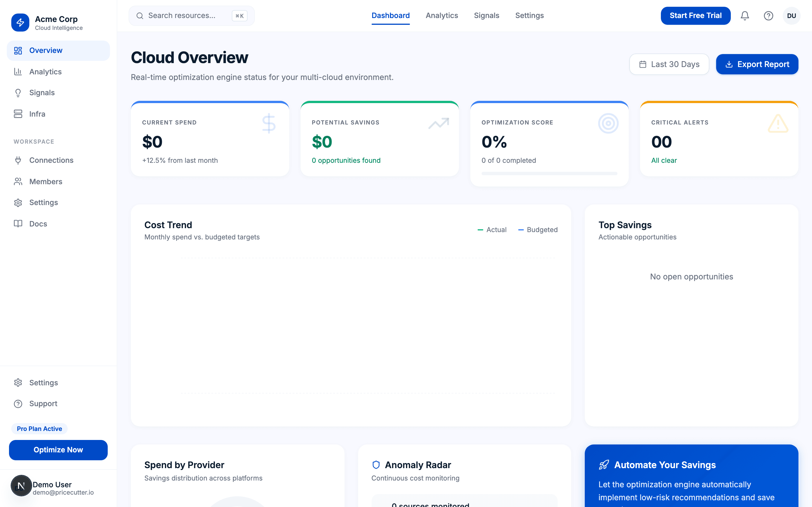Open the Settings tab in top navigation
The height and width of the screenshot is (507, 812).
point(529,15)
